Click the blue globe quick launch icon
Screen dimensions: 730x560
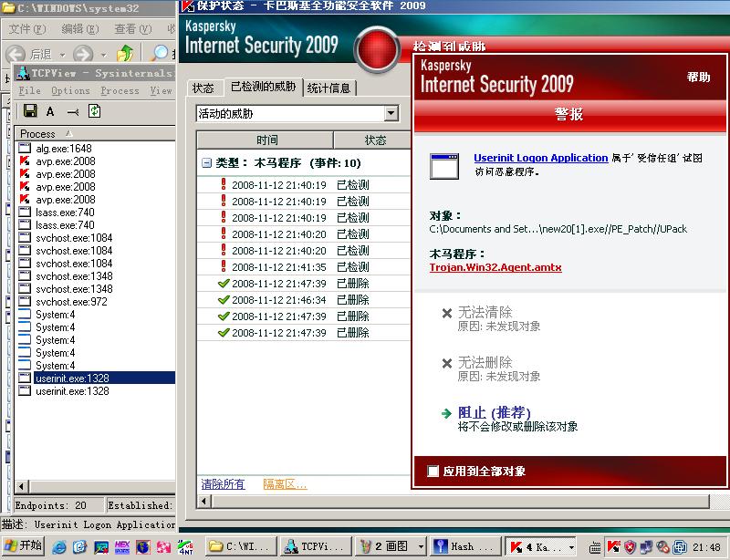tap(143, 546)
